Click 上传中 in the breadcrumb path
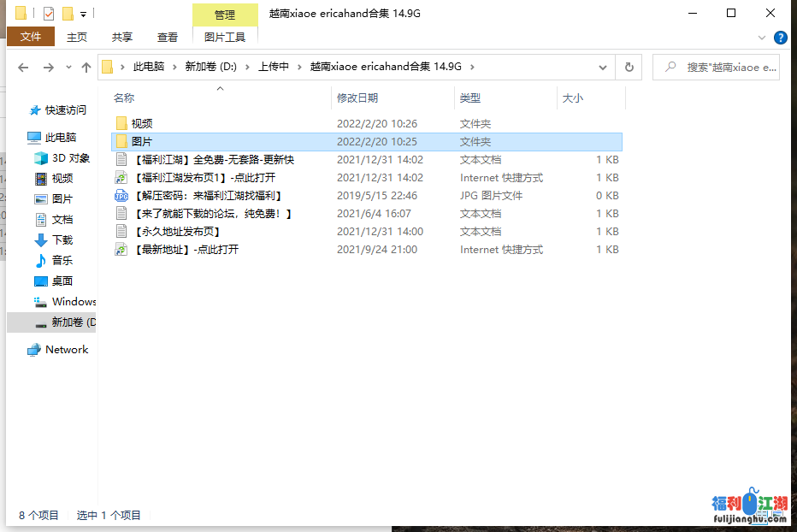The image size is (797, 532). pos(274,68)
